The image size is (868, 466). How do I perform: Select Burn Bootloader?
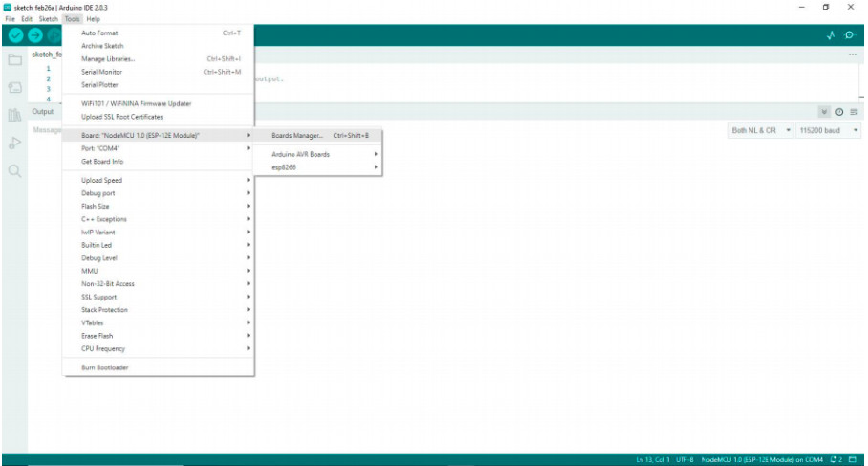(x=159, y=368)
